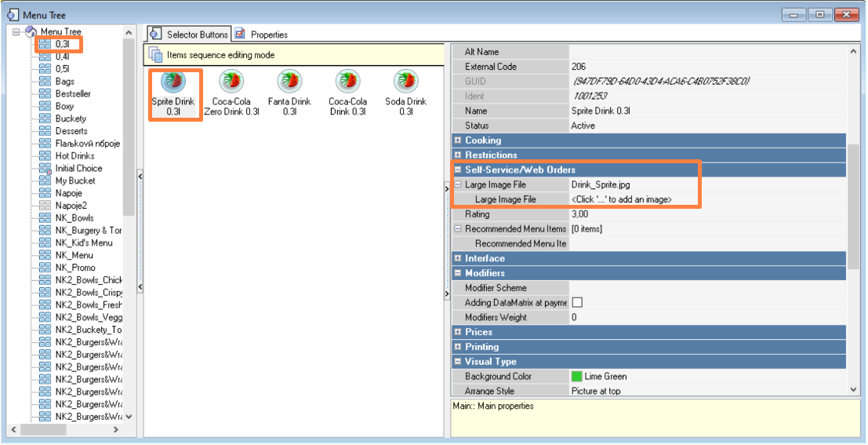Expand the Interface property group
The height and width of the screenshot is (445, 868).
458,258
